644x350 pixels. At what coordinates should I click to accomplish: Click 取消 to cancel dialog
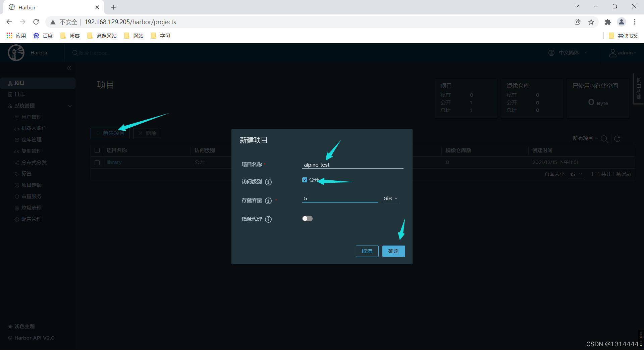[x=367, y=251]
